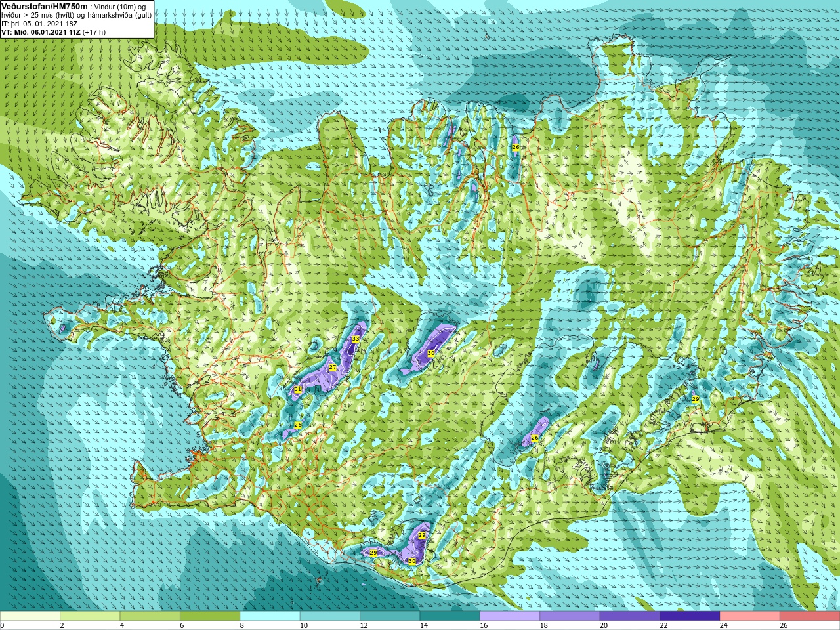Click the 24–26 m/s pink legend swatch
Viewport: 840px width, 630px height.
point(749,616)
